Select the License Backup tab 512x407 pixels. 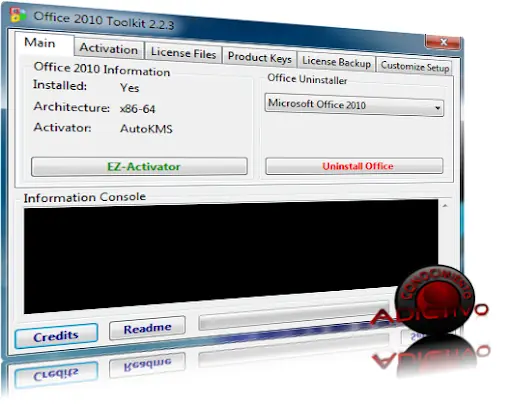(x=336, y=62)
